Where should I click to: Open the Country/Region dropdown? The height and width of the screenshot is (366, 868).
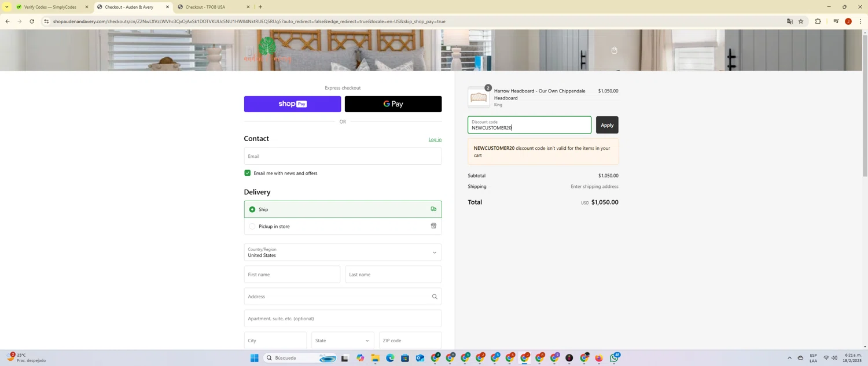click(x=343, y=252)
